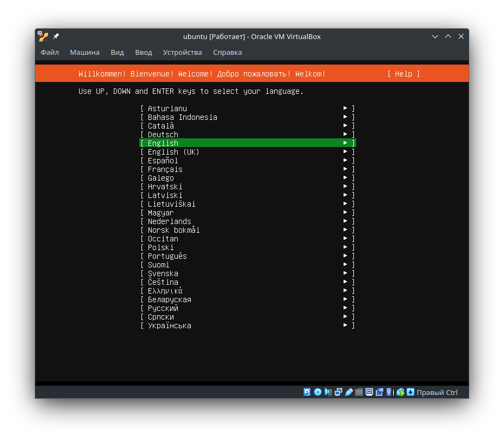
Task: Open the hard disk activity indicator
Action: [307, 392]
